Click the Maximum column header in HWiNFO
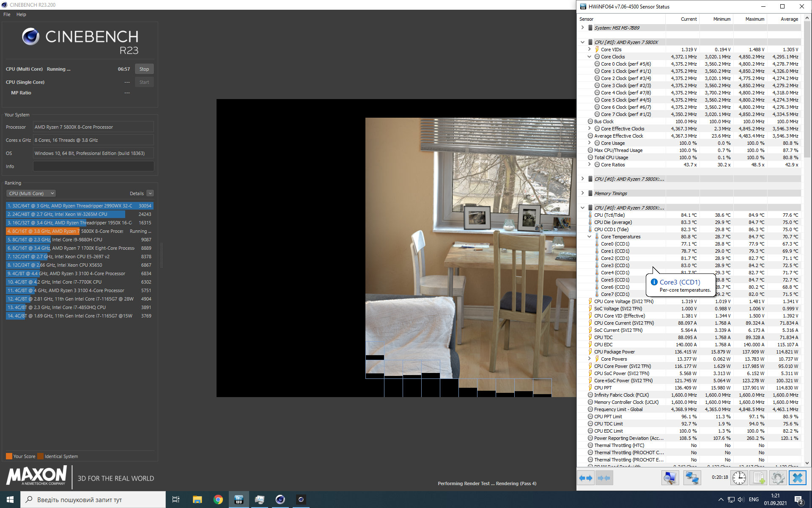 pos(750,19)
